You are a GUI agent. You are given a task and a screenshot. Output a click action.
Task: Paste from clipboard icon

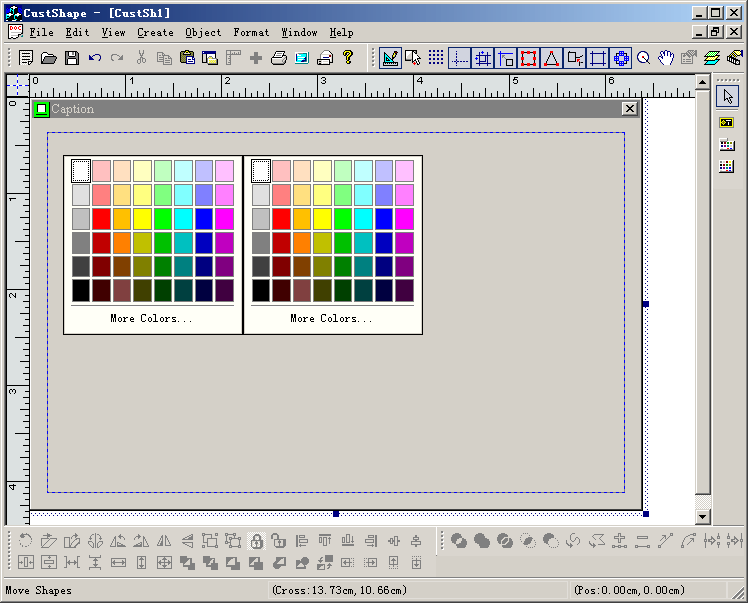click(187, 58)
